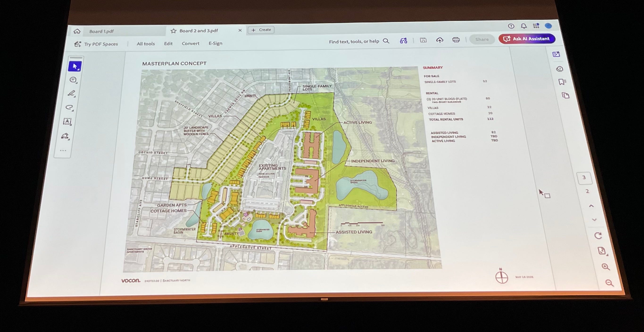Click the Share button
Screen dimensions: 644x332
point(482,39)
